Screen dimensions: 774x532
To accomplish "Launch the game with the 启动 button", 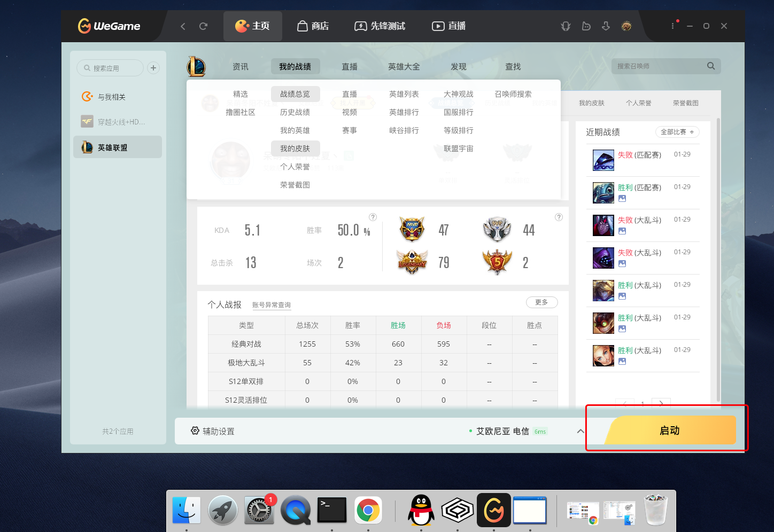I will [670, 431].
